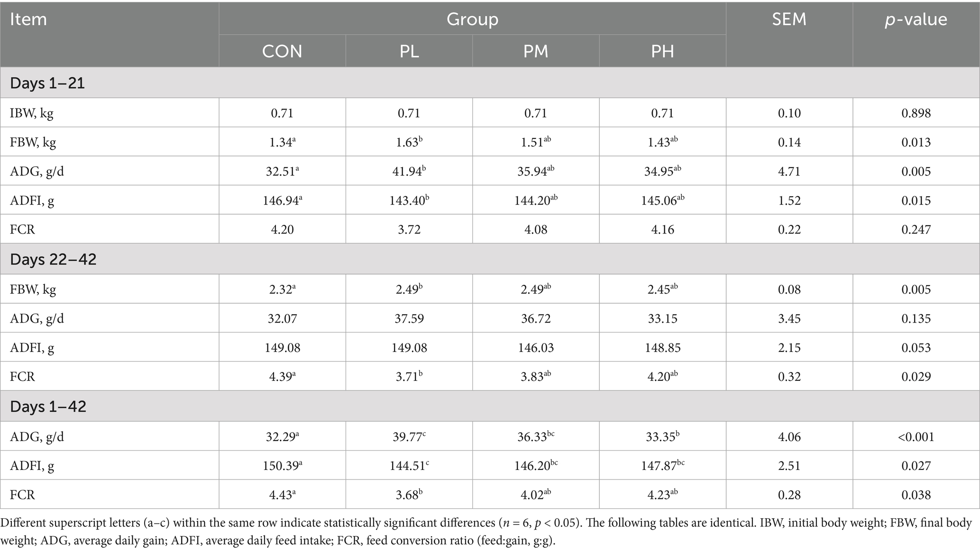Click the 146.94 ADFI value under CON

pos(282,200)
